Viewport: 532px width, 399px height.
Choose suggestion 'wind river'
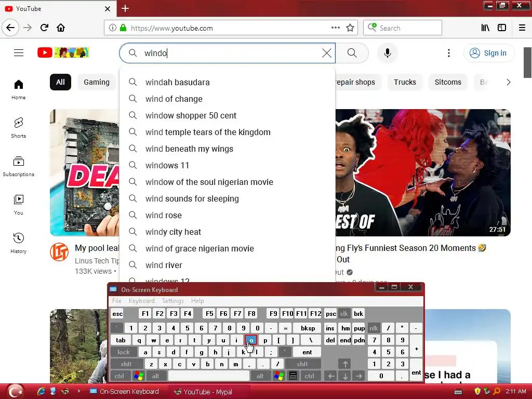click(x=228, y=265)
